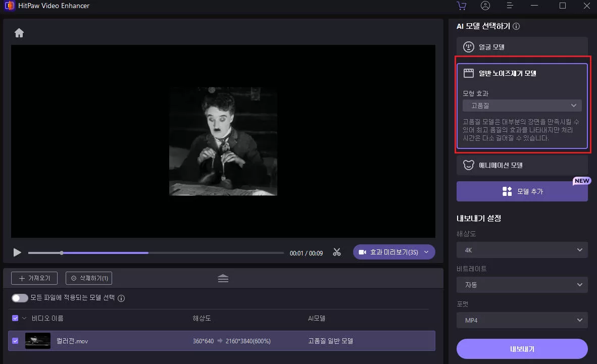Click the eject-style collapse icon above file list
Screen dimensions: 597x364
(223, 278)
